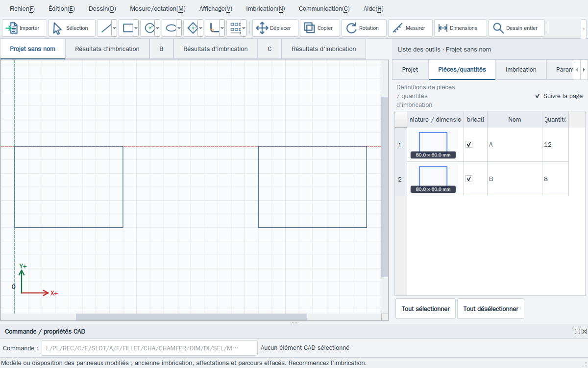Choose the Déplacer move tool
Screen dimensions: 588x368
point(275,28)
